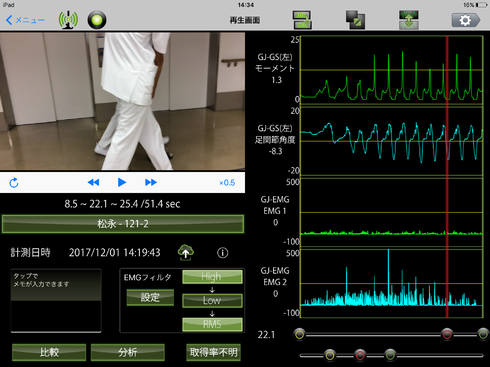
Task: Toggle the Low EMG filter
Action: (212, 300)
